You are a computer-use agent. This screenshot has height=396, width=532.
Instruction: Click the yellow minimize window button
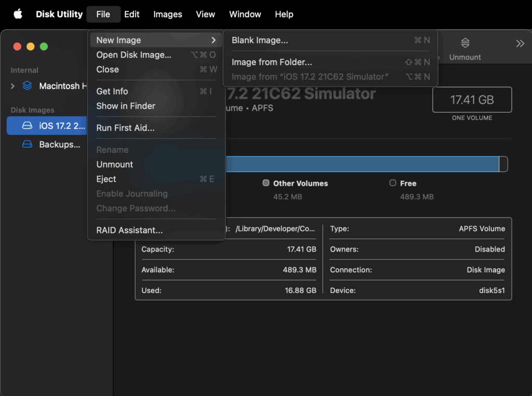point(31,46)
